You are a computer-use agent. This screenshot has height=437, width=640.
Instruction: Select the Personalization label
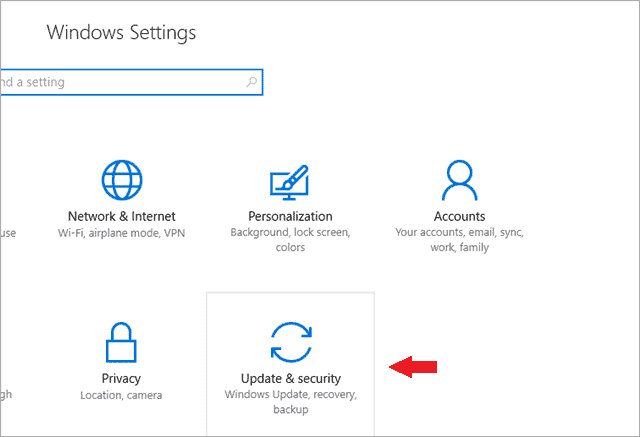coord(290,216)
